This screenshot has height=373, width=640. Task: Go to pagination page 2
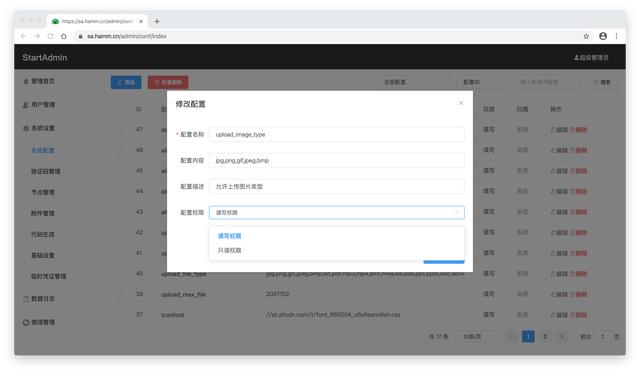click(x=545, y=337)
